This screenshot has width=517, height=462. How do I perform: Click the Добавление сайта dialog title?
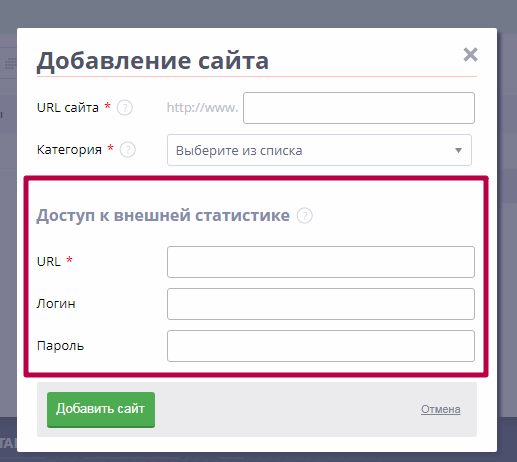(x=153, y=61)
